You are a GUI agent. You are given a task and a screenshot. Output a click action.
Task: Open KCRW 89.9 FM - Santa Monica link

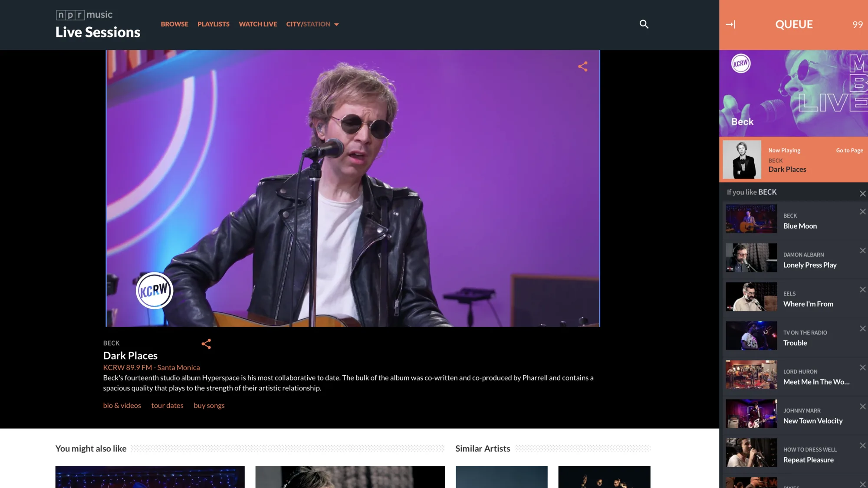click(151, 367)
